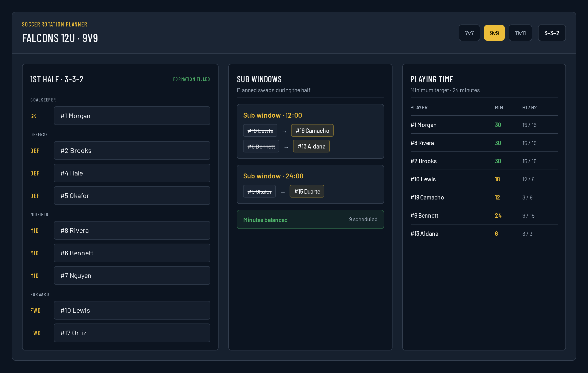This screenshot has width=588, height=373.
Task: Click the MIN column header
Action: point(499,107)
